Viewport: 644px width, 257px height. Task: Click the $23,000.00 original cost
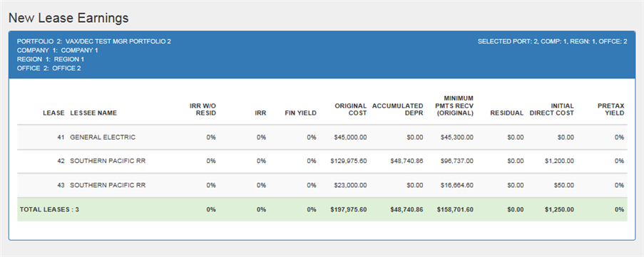tap(350, 185)
